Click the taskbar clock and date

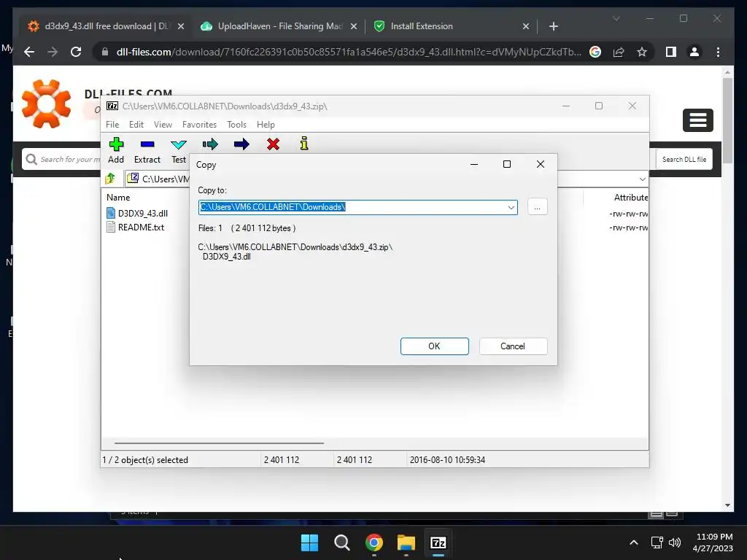pyautogui.click(x=713, y=542)
